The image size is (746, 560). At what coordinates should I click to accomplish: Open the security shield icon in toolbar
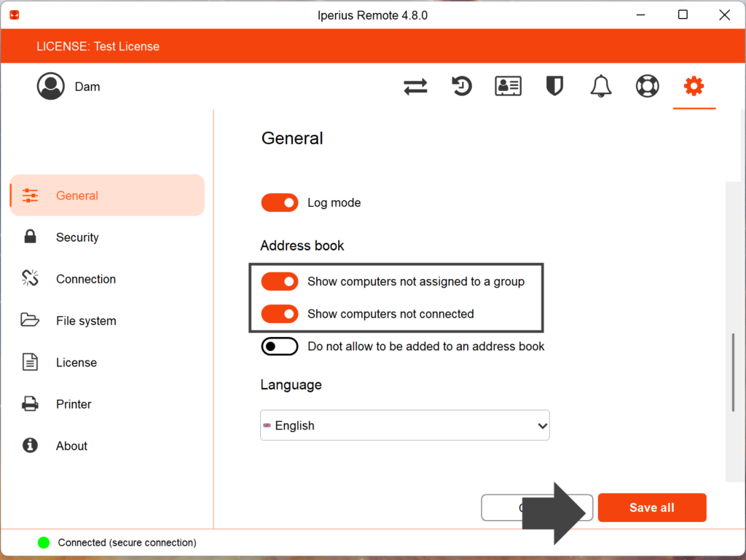click(554, 86)
